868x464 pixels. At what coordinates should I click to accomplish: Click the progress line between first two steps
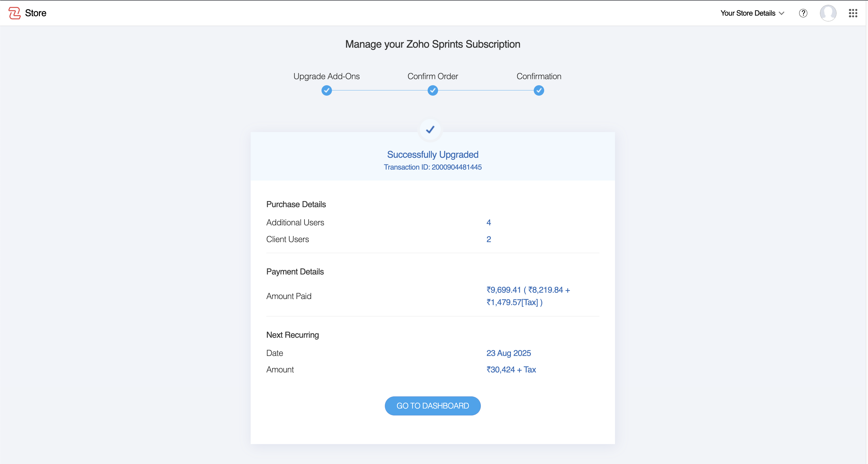click(379, 91)
